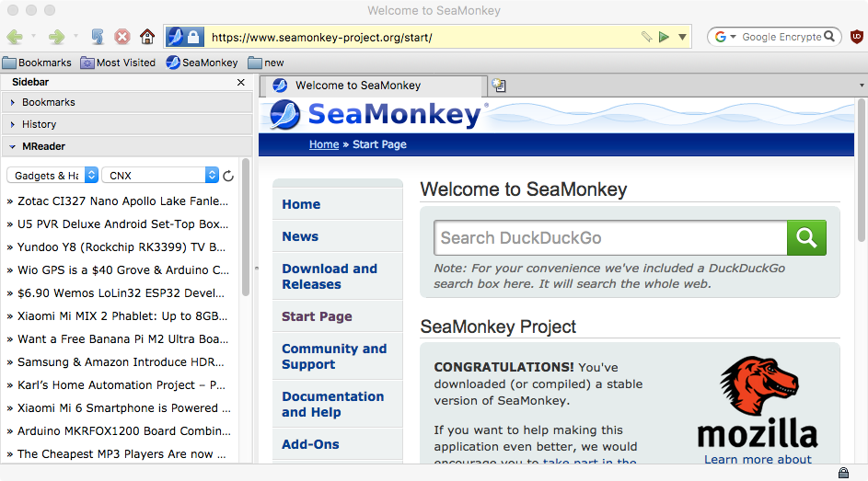Open the back button history dropdown
Screen dimensions: 868x481
pyautogui.click(x=33, y=37)
